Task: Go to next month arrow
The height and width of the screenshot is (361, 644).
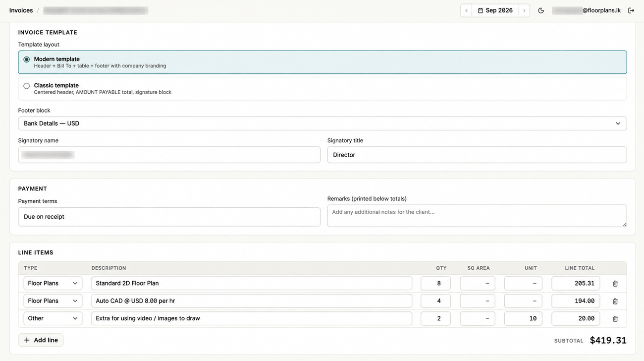Action: pos(524,10)
